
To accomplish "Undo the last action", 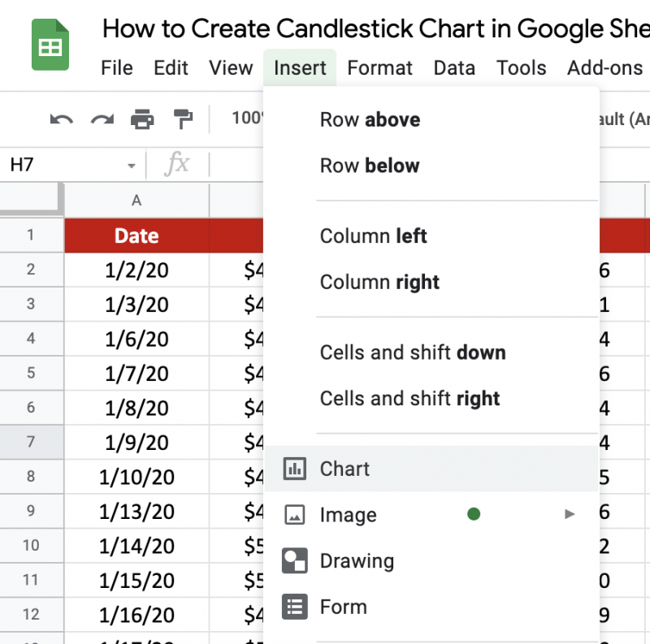I will click(x=59, y=119).
